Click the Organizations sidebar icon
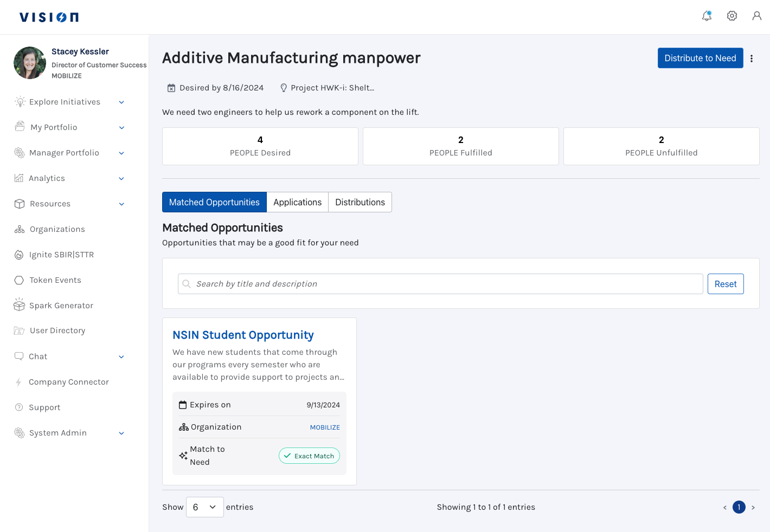The width and height of the screenshot is (770, 532). pos(20,229)
